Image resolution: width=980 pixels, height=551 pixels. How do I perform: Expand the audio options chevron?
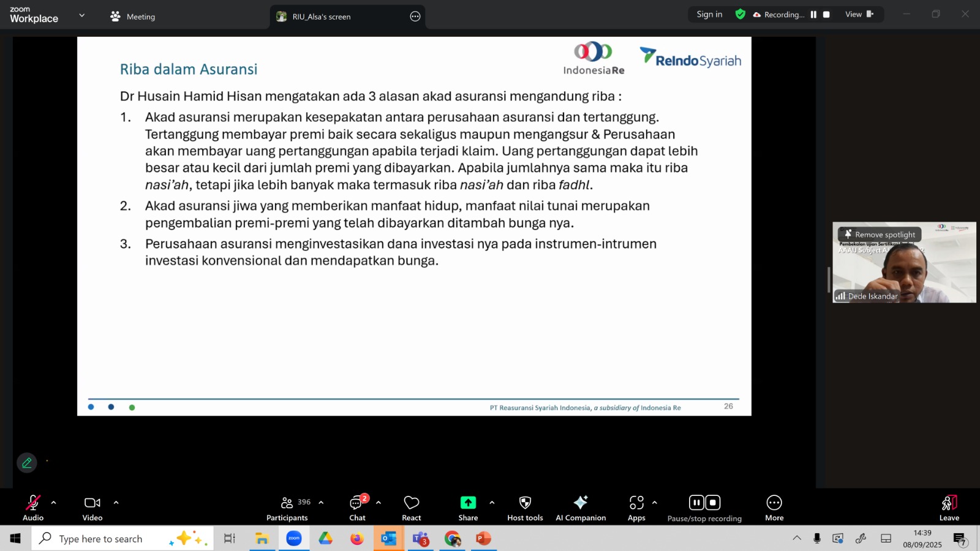pos(54,503)
